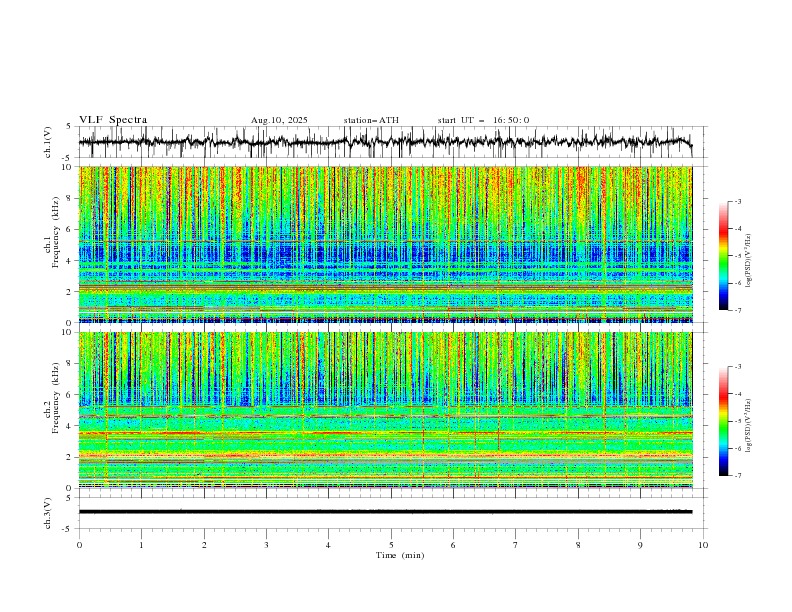The height and width of the screenshot is (612, 792).
Task: Click time axis tick label '5'
Action: tap(391, 545)
